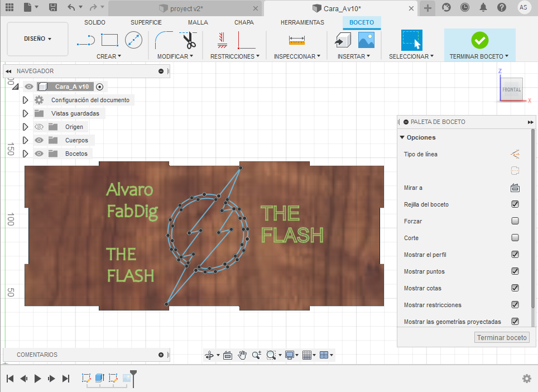Expand the Bocetos tree node
Screen dimensions: 538x392
[25, 154]
